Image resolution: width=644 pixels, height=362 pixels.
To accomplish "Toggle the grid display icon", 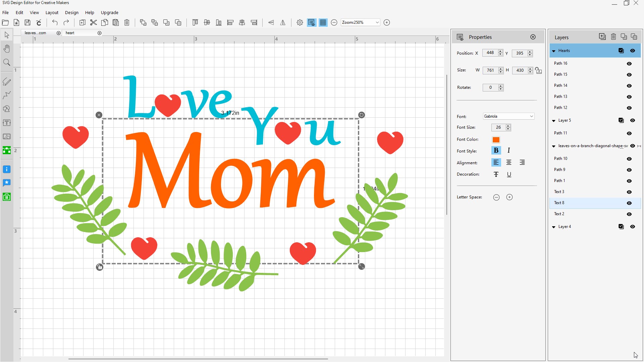I will (323, 22).
